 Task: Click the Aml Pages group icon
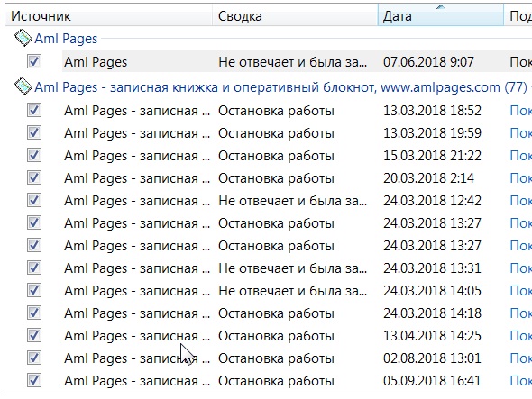(23, 38)
